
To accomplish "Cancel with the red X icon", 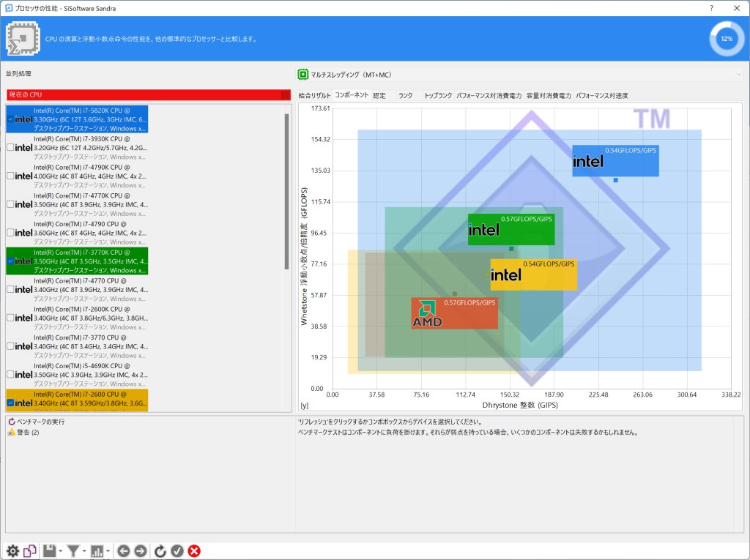I will (x=194, y=551).
